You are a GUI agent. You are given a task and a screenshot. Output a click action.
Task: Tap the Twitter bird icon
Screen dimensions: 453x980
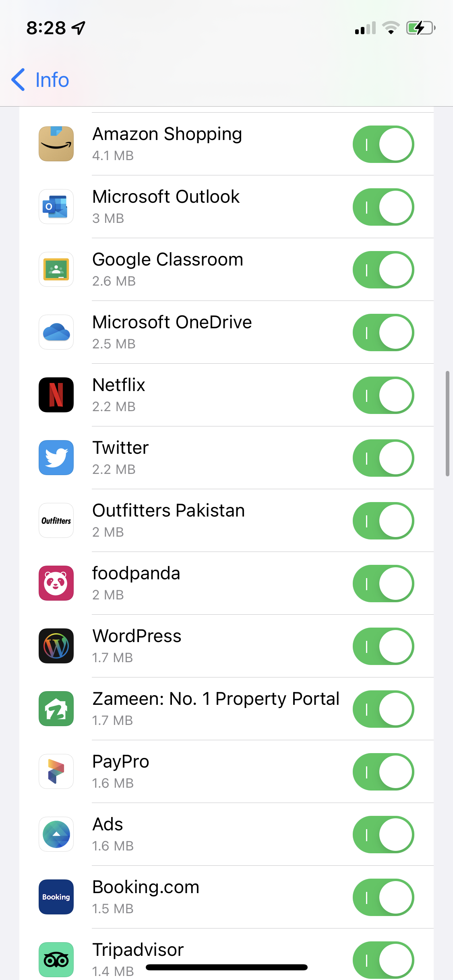(56, 458)
